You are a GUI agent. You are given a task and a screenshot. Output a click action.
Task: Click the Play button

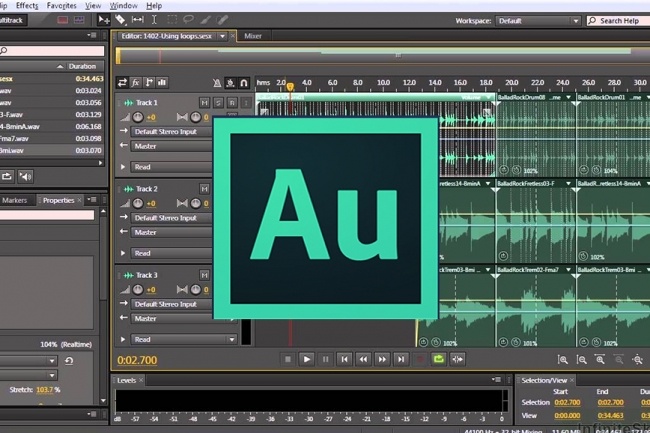tap(307, 359)
